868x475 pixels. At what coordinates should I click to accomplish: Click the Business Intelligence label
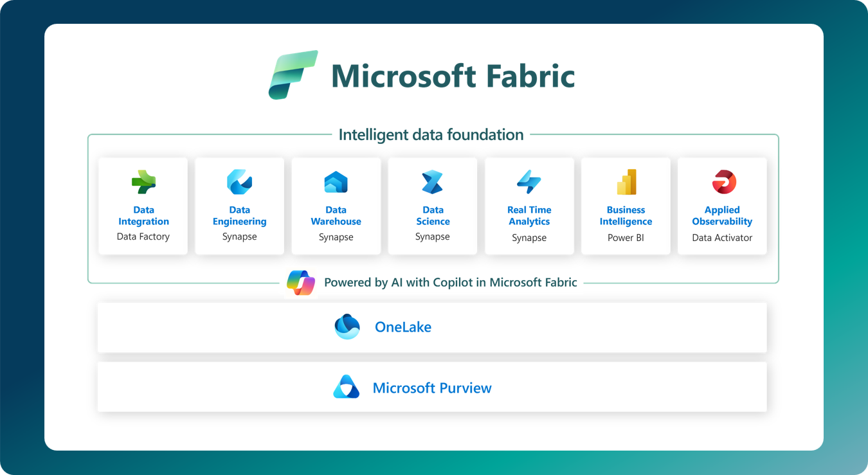626,216
